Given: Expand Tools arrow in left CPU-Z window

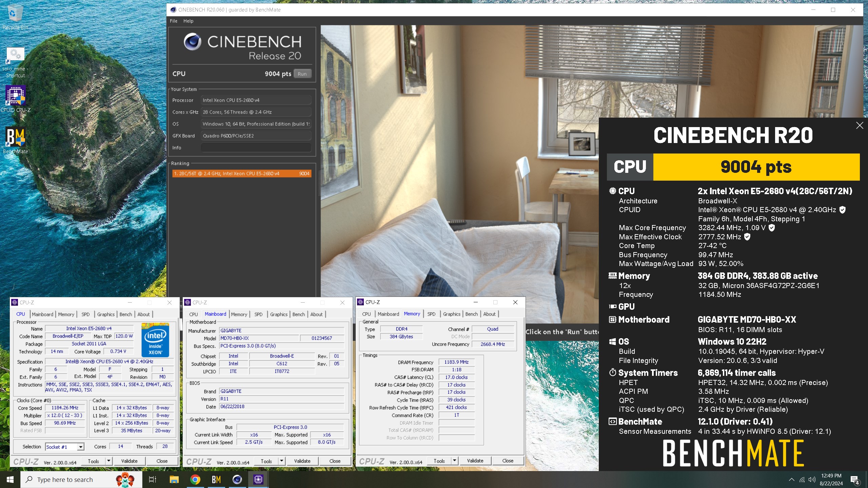Looking at the screenshot, I should click(109, 461).
